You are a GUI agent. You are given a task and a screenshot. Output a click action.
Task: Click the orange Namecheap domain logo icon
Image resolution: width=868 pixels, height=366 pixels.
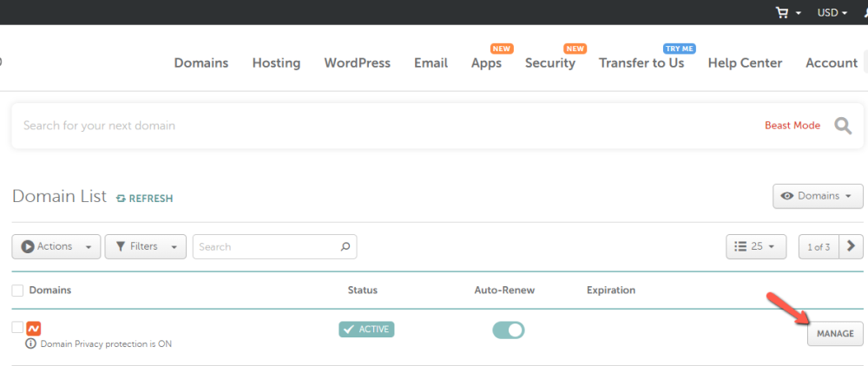tap(34, 329)
